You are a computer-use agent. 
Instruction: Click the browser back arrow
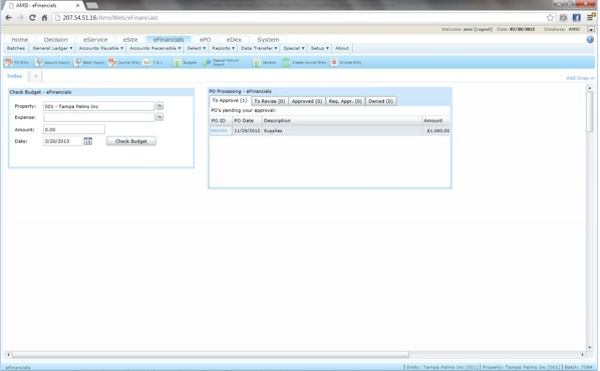8,18
